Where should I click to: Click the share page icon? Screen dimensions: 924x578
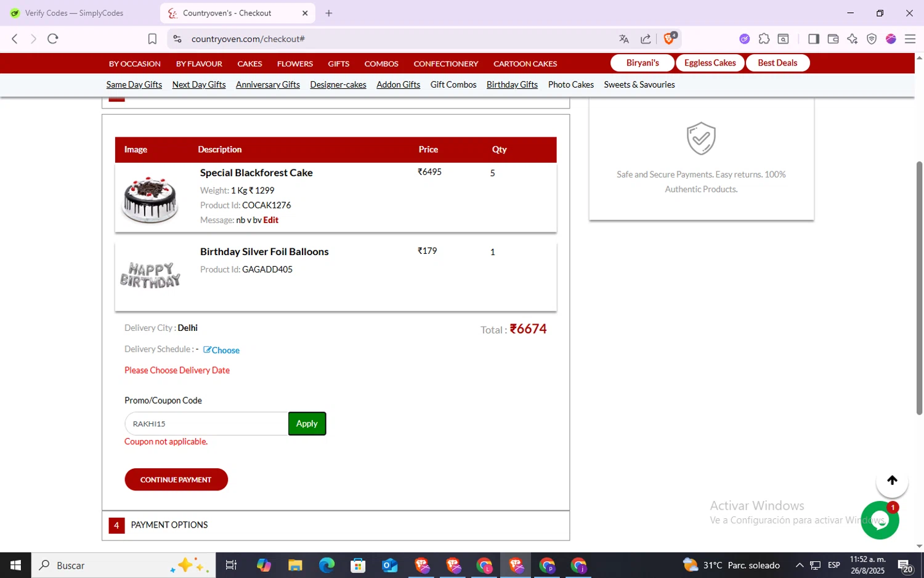[x=646, y=39]
